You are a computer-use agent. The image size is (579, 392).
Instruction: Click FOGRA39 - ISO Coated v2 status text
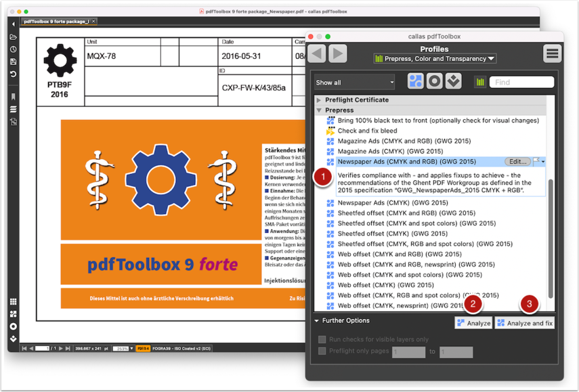coord(181,349)
